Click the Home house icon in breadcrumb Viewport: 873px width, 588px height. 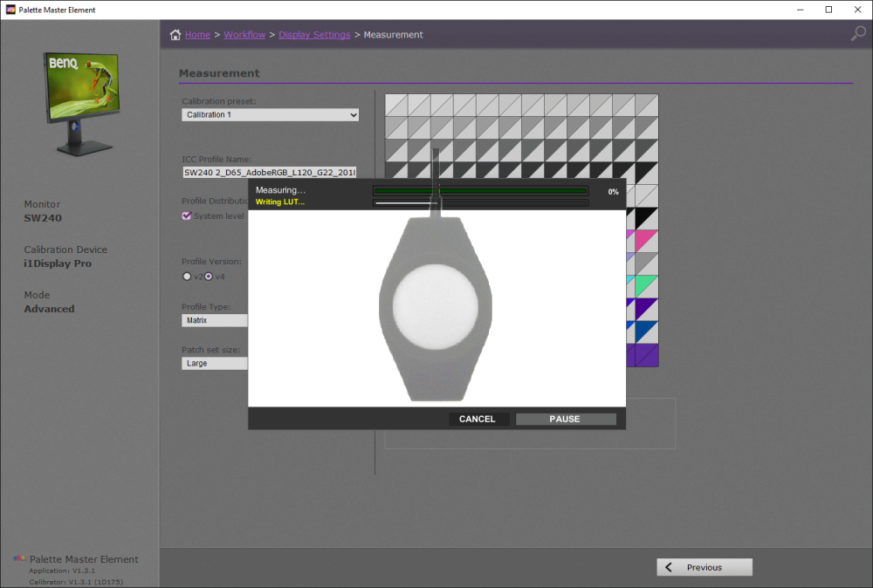tap(175, 35)
